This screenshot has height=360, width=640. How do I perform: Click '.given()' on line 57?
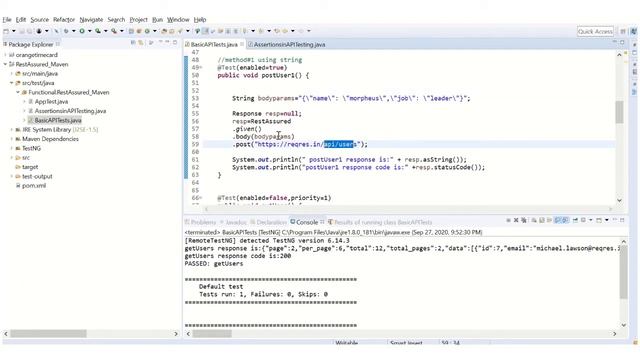(x=247, y=129)
